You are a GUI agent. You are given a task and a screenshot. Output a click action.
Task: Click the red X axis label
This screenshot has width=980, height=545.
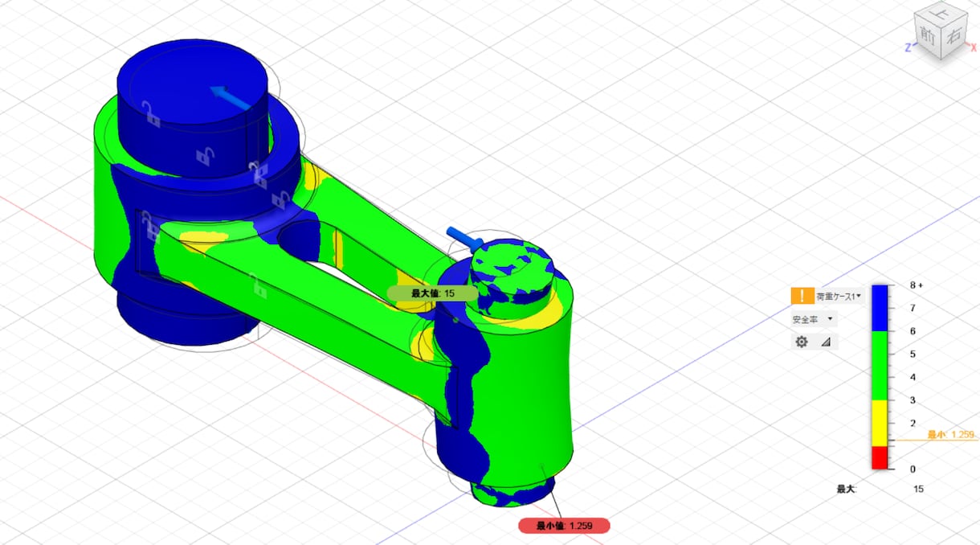(973, 47)
